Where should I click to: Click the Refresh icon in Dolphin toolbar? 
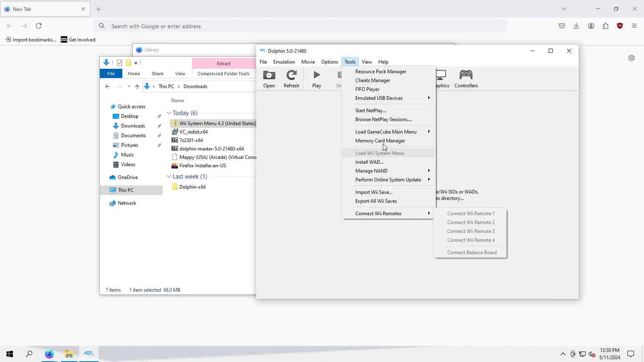(291, 79)
